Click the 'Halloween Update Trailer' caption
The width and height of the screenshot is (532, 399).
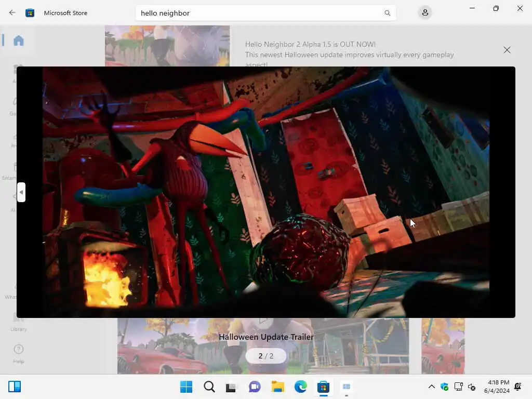(x=266, y=337)
